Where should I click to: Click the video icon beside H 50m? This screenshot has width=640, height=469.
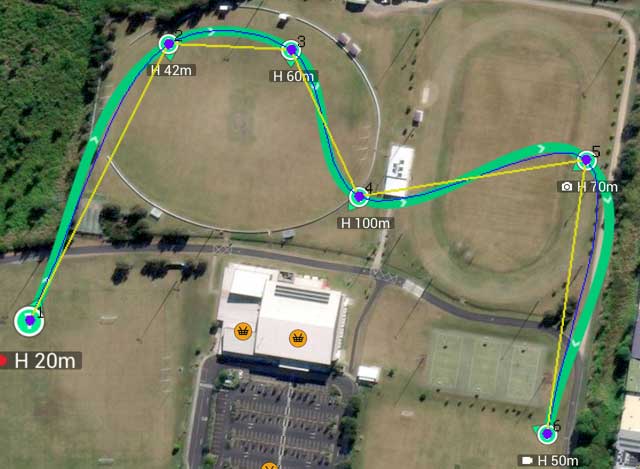[x=527, y=461]
